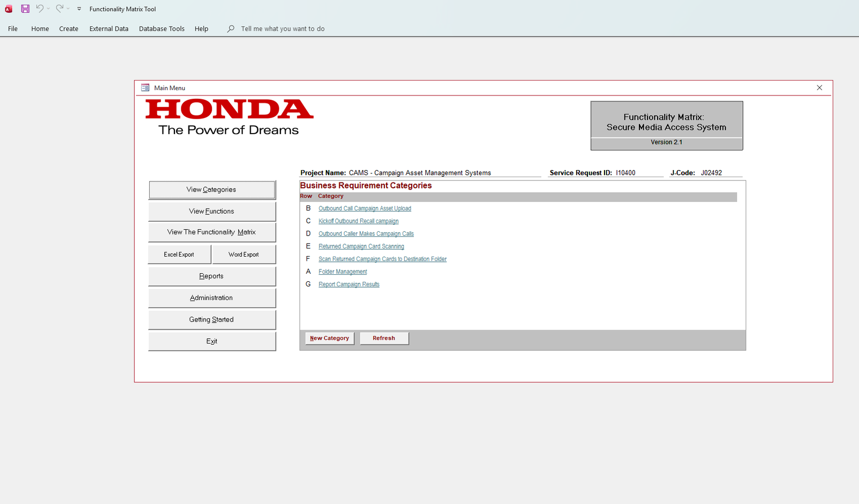Image resolution: width=859 pixels, height=504 pixels.
Task: Click the Save icon in quick access toolbar
Action: (25, 9)
